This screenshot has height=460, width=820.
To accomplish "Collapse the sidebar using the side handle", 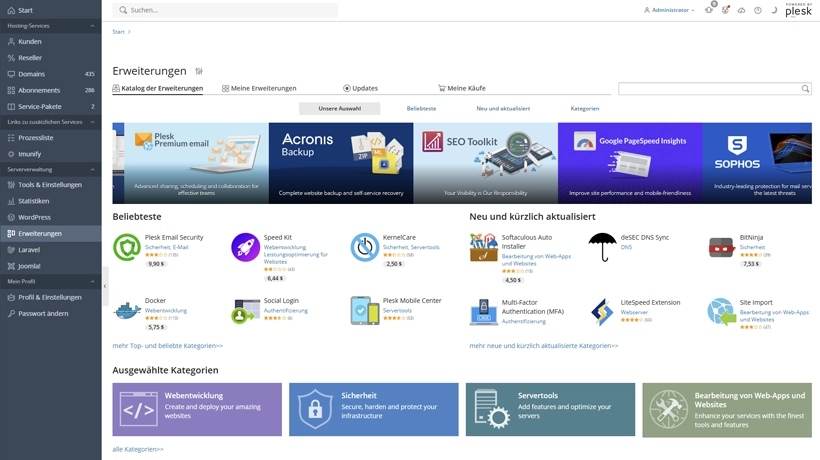I will 105,286.
